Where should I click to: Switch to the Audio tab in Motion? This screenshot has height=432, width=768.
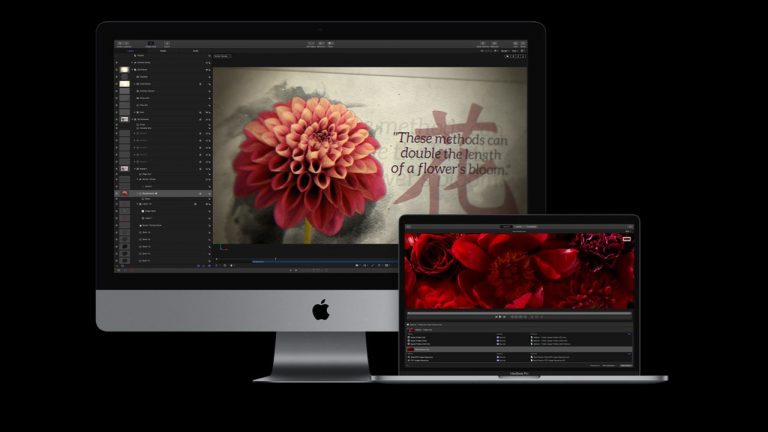[196, 50]
